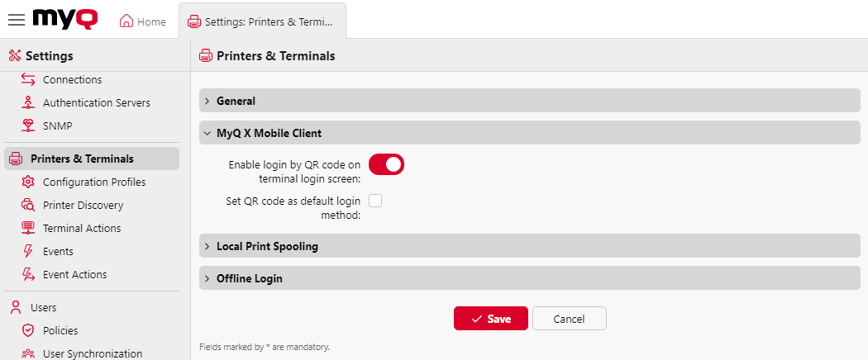
Task: Click the Connections sidebar icon
Action: click(28, 80)
